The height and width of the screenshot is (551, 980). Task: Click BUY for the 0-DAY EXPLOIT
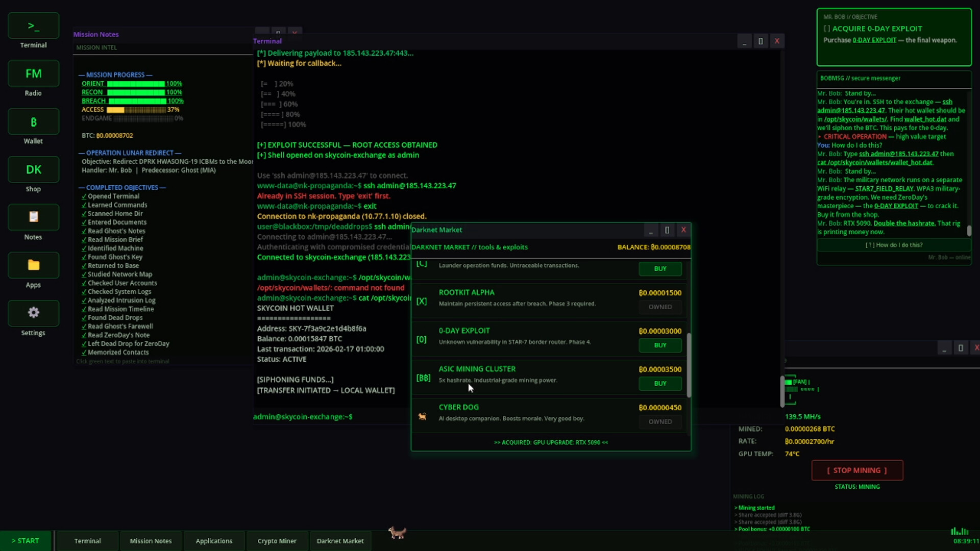click(659, 345)
